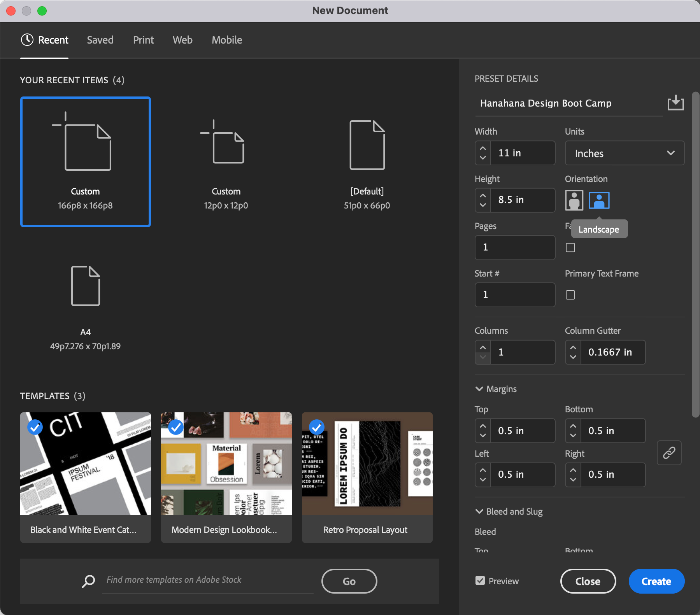Decrease Column Gutter with down stepper arrow

tap(573, 357)
